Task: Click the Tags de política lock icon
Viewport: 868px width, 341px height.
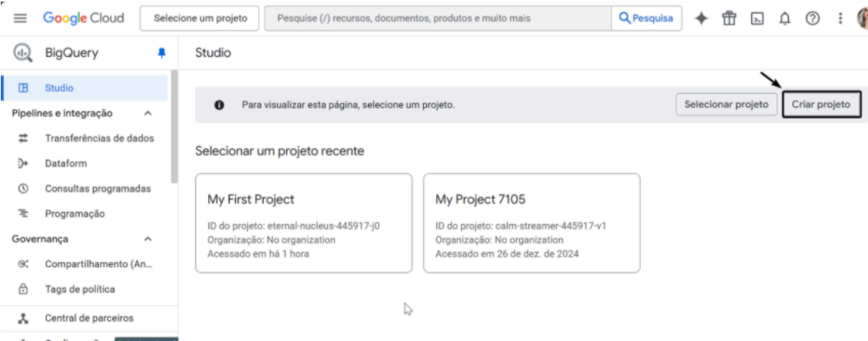Action: click(23, 289)
